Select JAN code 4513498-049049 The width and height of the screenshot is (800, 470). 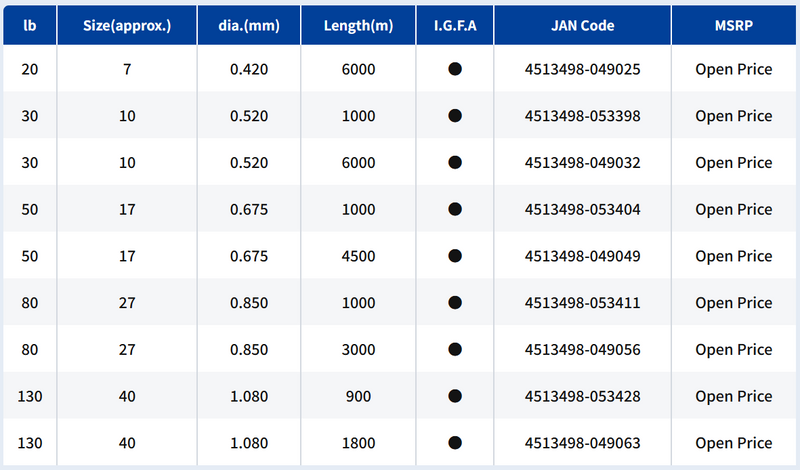pyautogui.click(x=583, y=256)
